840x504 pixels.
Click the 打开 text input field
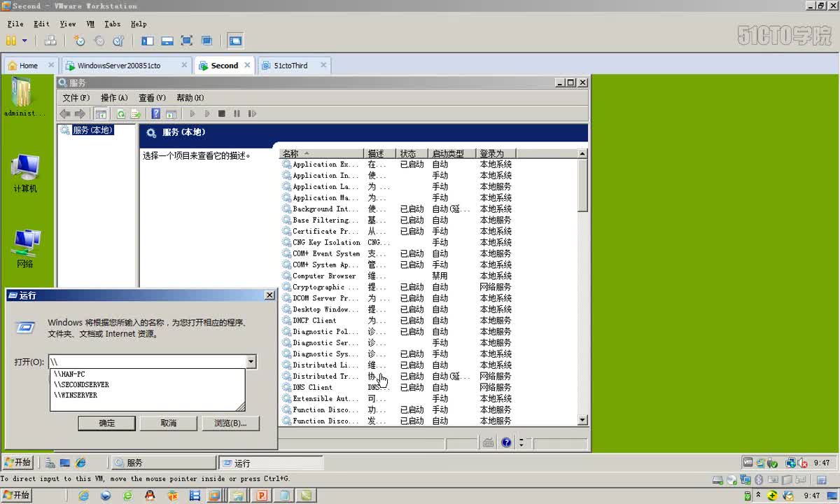pyautogui.click(x=147, y=362)
